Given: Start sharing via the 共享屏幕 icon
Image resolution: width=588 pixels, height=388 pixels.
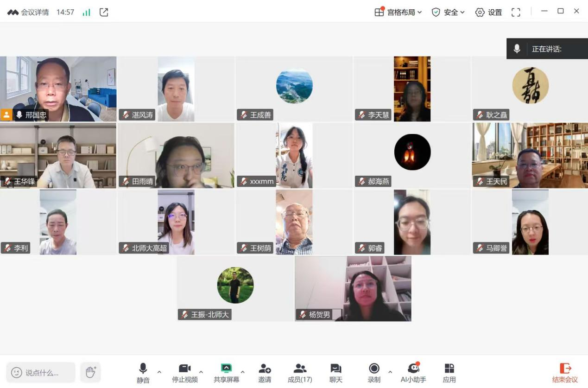Looking at the screenshot, I should (226, 368).
